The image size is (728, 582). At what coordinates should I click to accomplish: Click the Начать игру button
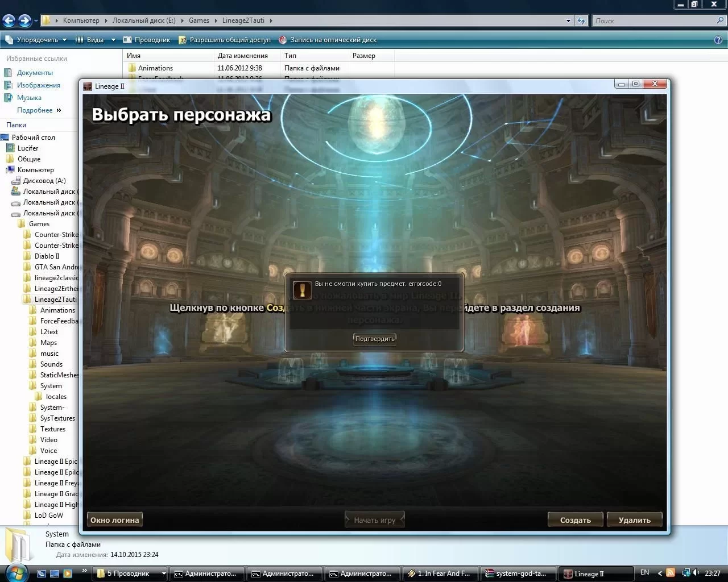point(374,520)
